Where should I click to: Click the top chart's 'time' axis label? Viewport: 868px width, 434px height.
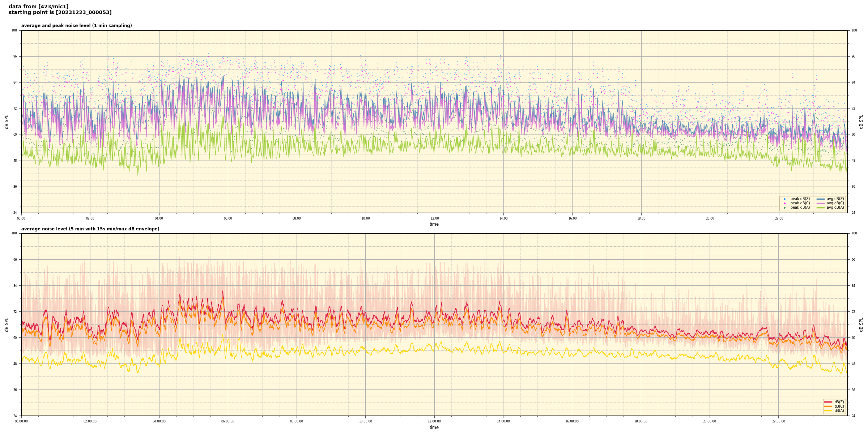434,224
